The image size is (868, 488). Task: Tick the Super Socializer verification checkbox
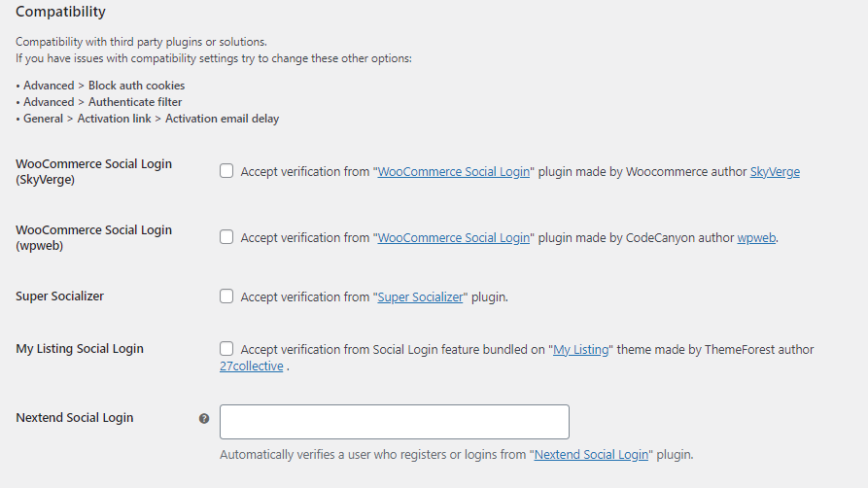pyautogui.click(x=226, y=296)
